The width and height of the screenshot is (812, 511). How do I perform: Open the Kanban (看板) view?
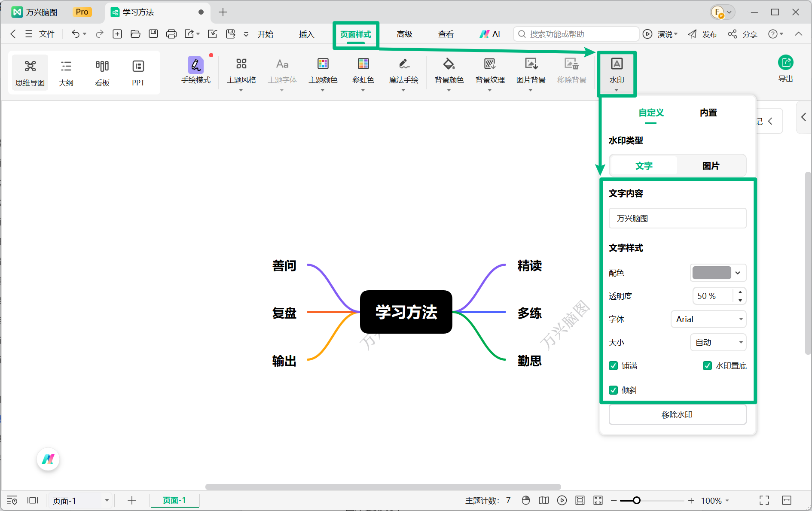102,73
